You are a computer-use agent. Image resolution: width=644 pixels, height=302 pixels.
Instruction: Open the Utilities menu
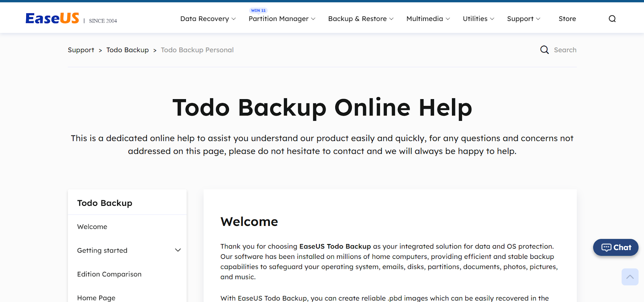(475, 19)
